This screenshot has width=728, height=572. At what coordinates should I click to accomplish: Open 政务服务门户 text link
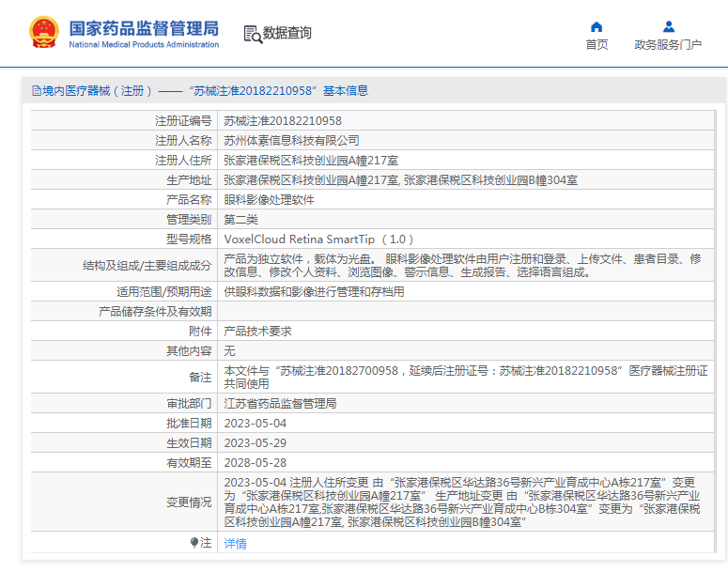[x=668, y=44]
